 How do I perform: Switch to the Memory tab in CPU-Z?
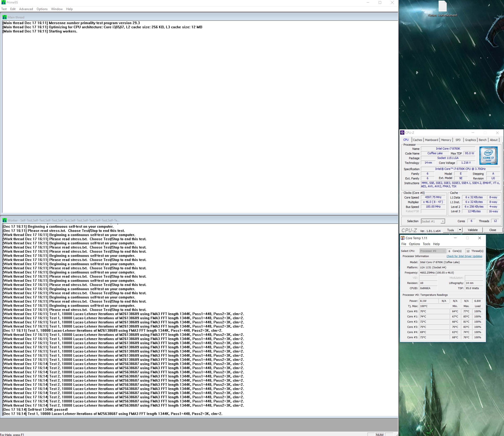click(446, 140)
